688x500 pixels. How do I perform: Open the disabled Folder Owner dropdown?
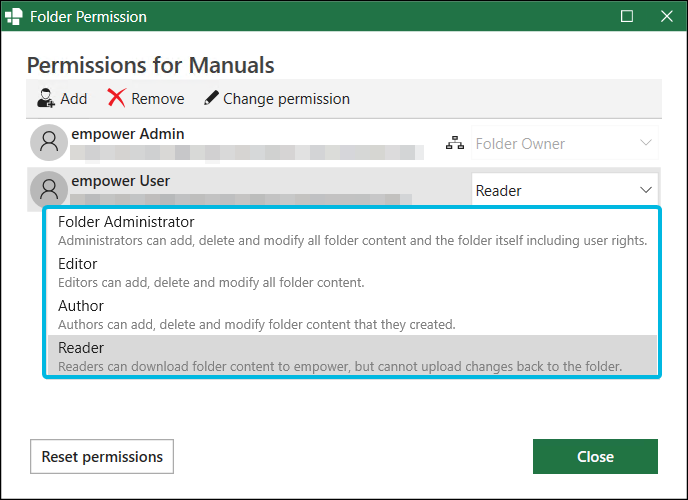(x=565, y=143)
